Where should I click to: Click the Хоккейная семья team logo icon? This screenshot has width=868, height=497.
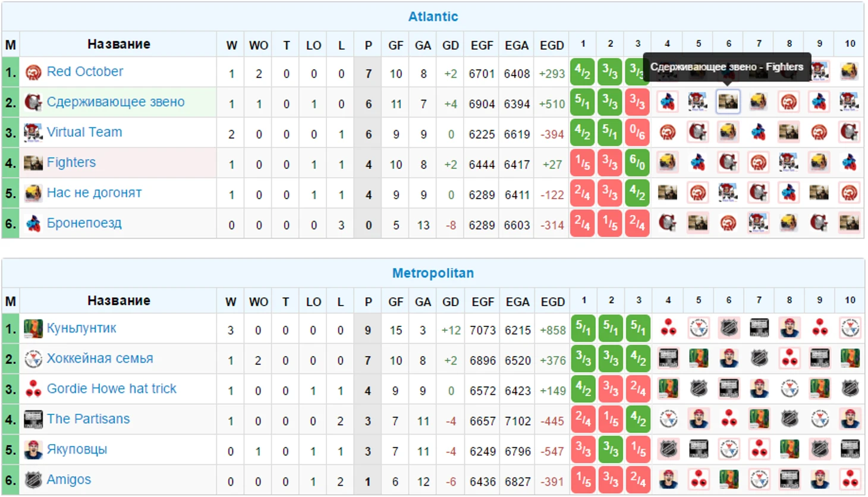(x=33, y=359)
